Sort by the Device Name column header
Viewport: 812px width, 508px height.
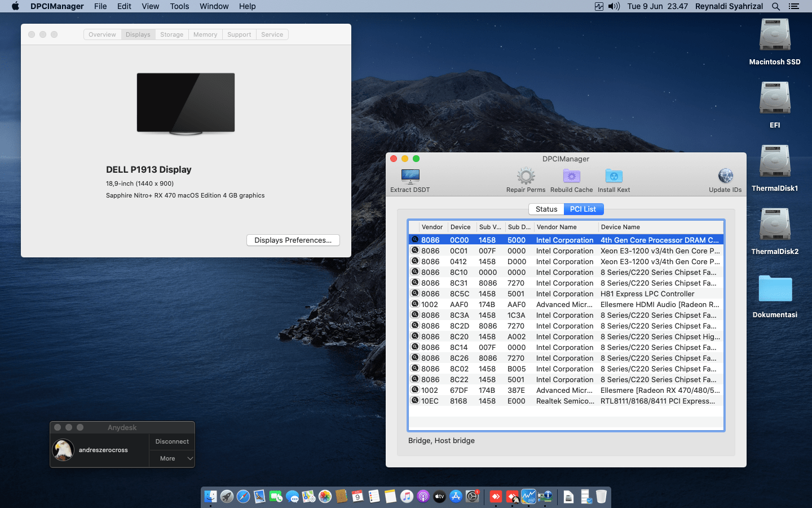click(620, 227)
